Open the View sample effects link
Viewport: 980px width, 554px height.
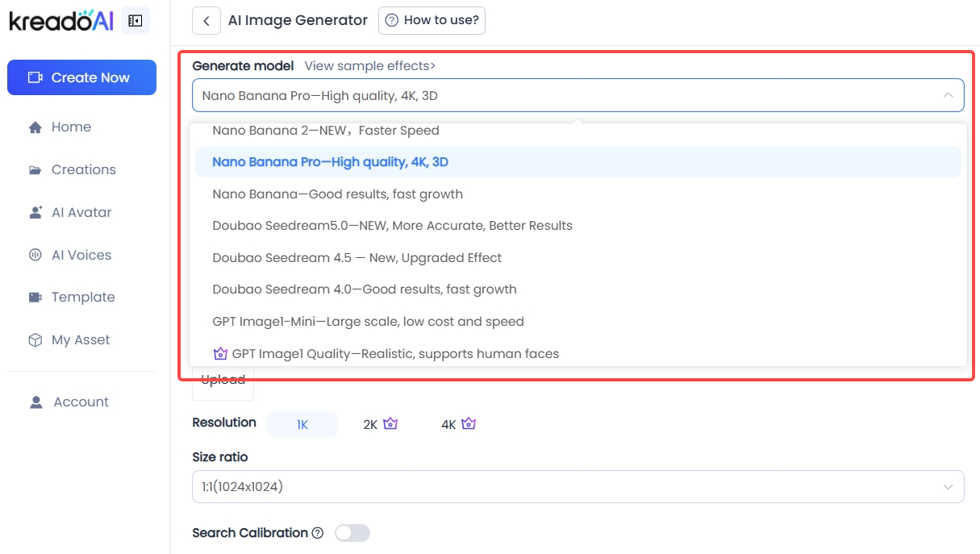coord(369,66)
